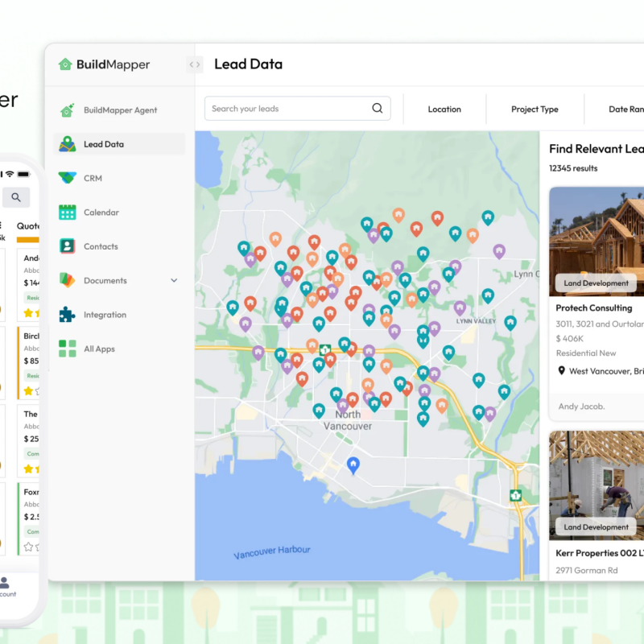Click the Lead Data page heading
This screenshot has width=644, height=644.
(x=249, y=64)
